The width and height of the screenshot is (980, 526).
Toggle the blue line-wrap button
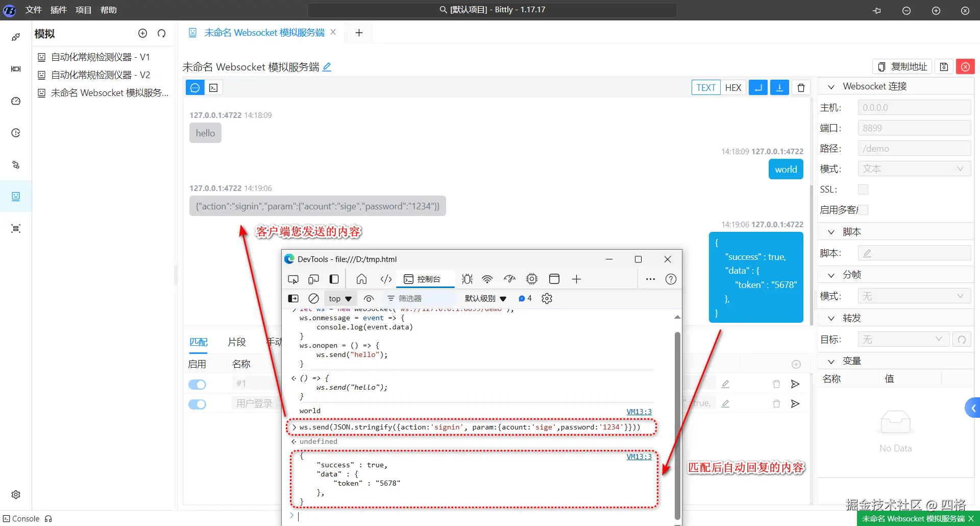[x=758, y=88]
